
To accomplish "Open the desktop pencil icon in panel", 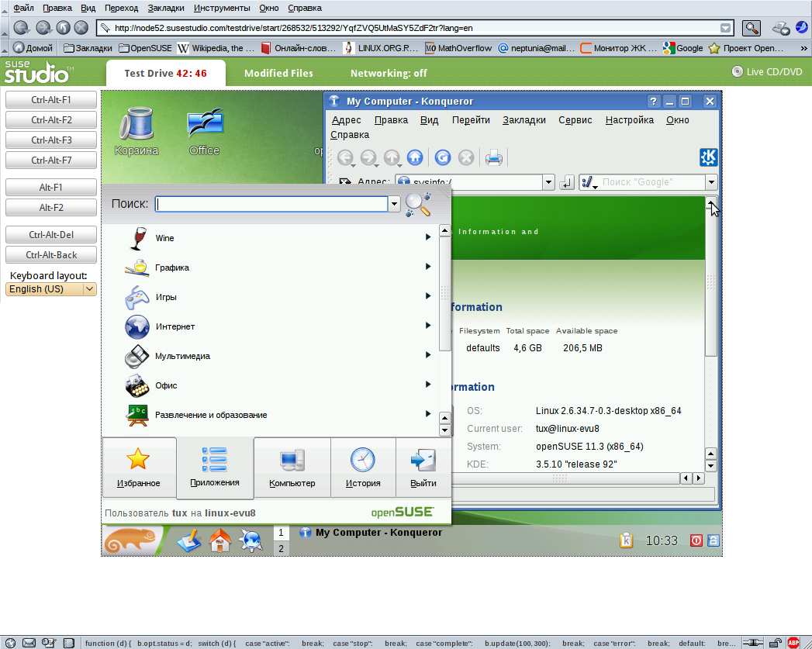I will pyautogui.click(x=188, y=541).
